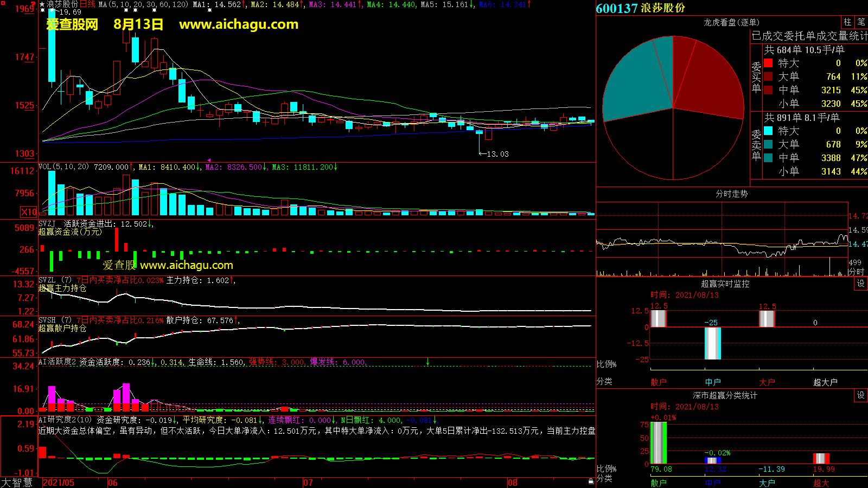Viewport: 868px width, 488px height.
Task: Click the 日线 period label
Action: point(87,4)
